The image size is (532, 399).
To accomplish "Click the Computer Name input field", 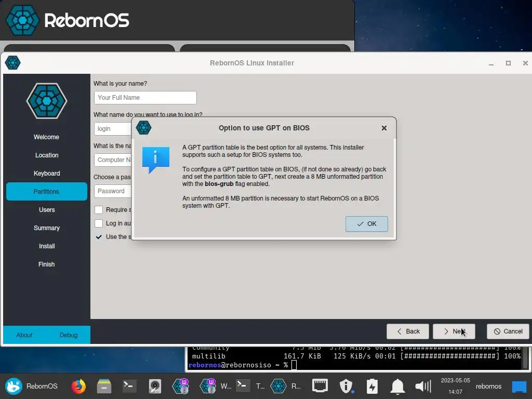I will click(x=113, y=160).
